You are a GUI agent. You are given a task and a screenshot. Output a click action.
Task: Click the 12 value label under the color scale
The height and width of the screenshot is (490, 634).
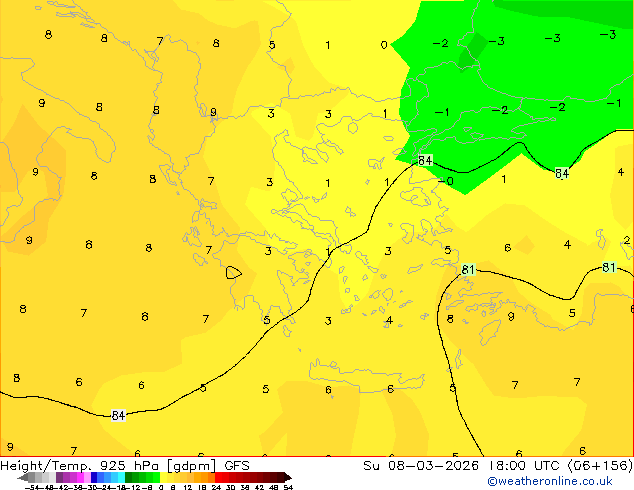(188, 488)
